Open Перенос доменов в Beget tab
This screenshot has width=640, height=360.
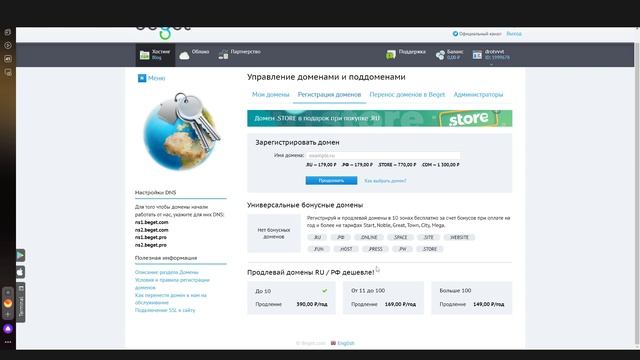click(x=407, y=95)
